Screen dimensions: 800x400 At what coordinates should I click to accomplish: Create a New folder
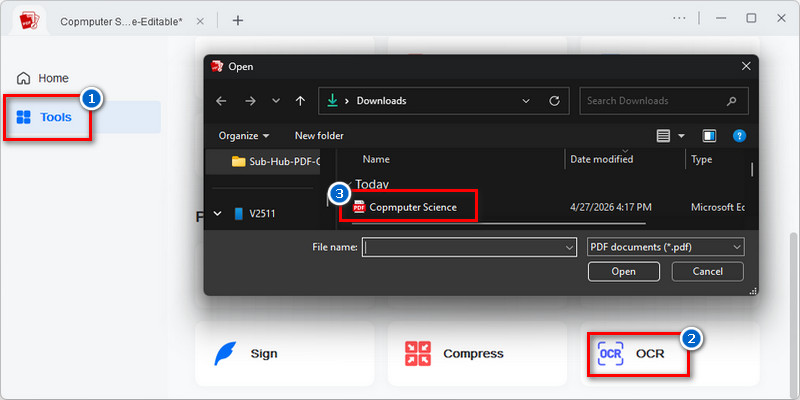[x=319, y=136]
